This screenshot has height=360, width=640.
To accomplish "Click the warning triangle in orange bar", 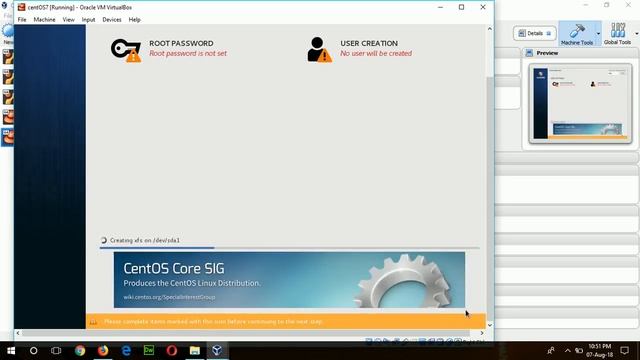I will pos(93,322).
